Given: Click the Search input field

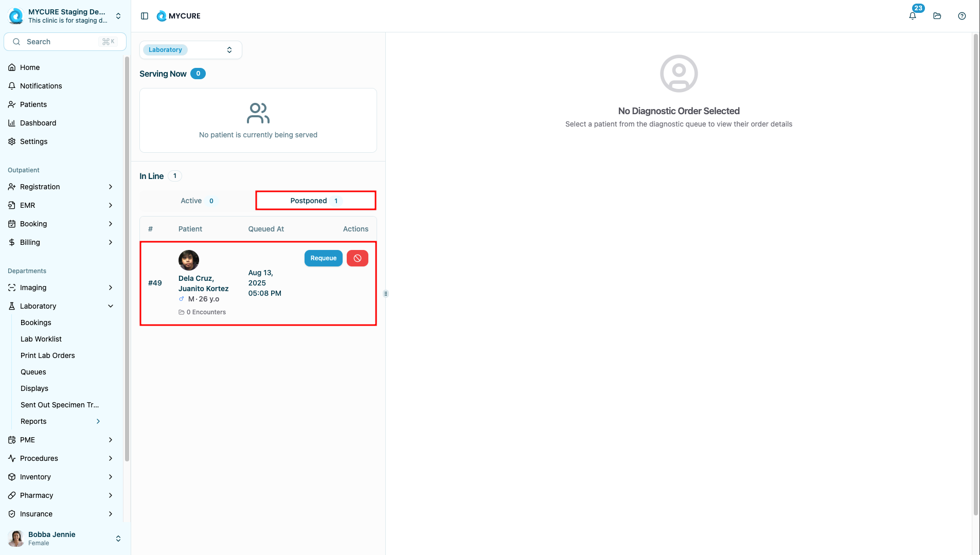Looking at the screenshot, I should pos(65,42).
